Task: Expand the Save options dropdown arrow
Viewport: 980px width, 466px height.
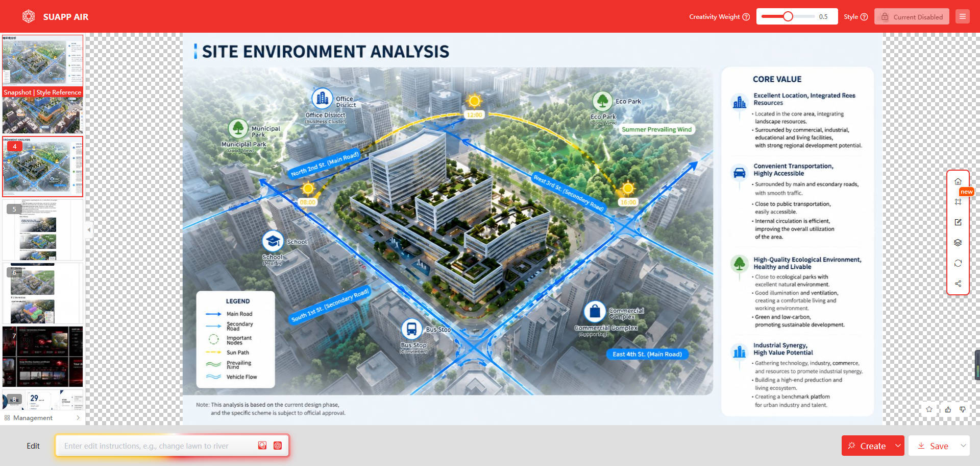Action: (x=964, y=446)
